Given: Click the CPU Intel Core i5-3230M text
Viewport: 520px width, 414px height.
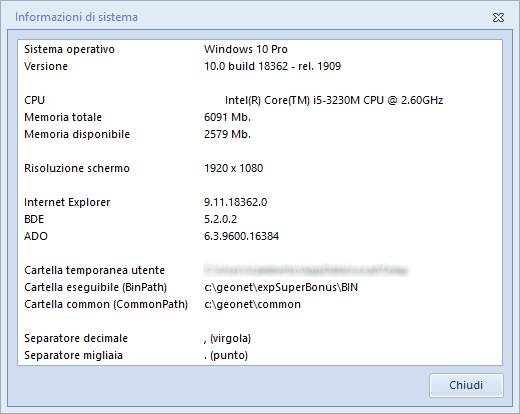Looking at the screenshot, I should pos(334,100).
